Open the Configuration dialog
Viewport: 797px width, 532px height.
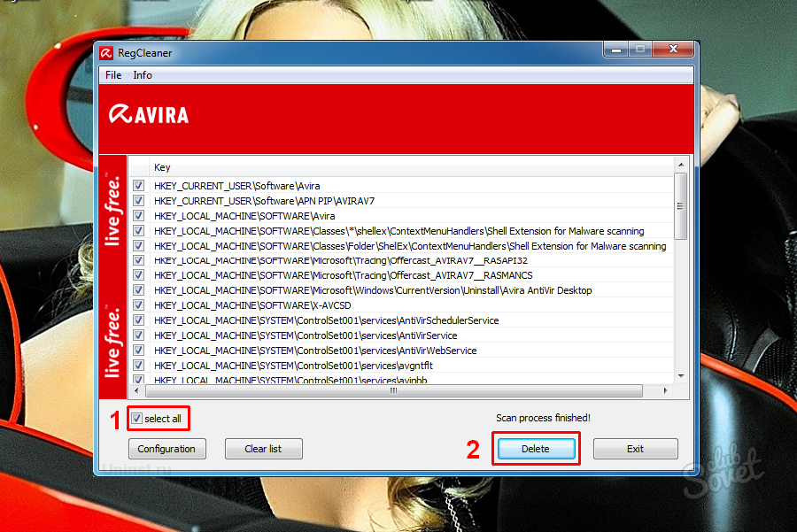pyautogui.click(x=166, y=449)
